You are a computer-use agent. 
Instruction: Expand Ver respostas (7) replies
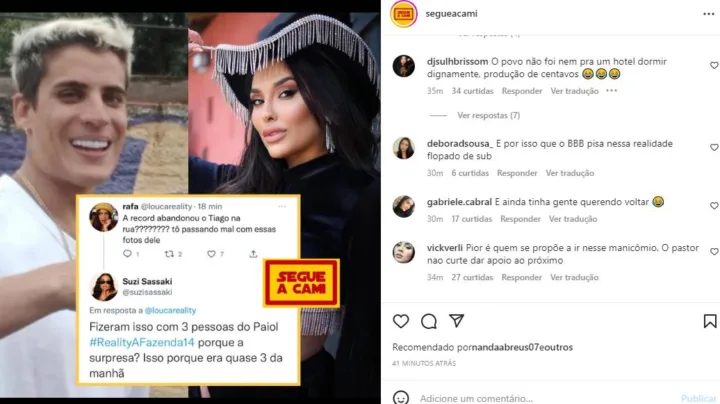coord(489,115)
